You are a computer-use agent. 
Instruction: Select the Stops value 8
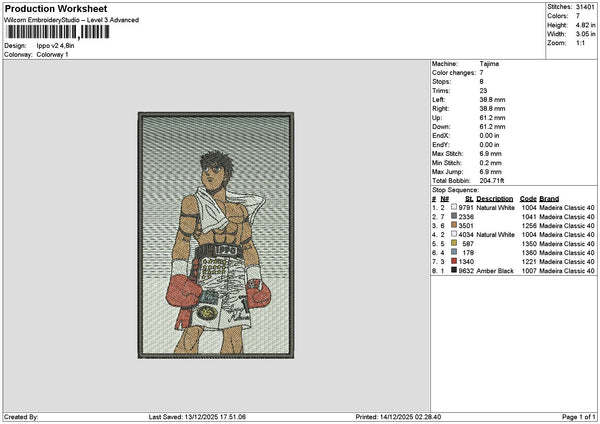pos(481,82)
